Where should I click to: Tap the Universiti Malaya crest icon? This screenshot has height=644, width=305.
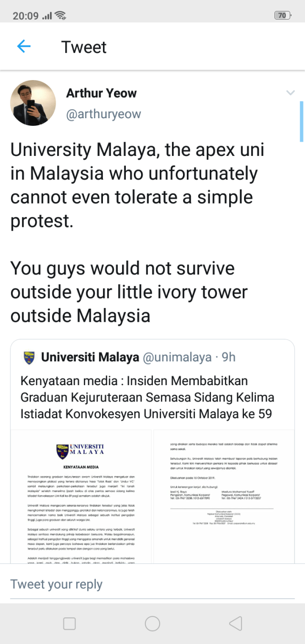(x=29, y=357)
